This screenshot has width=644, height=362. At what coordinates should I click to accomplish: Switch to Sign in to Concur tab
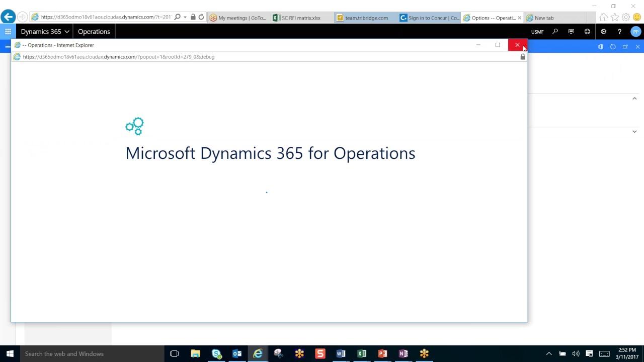429,18
